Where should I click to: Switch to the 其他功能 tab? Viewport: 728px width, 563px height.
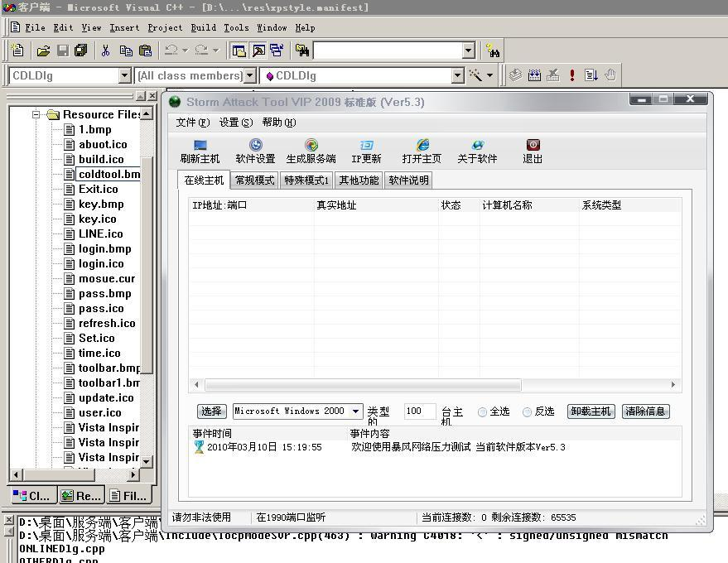click(359, 180)
